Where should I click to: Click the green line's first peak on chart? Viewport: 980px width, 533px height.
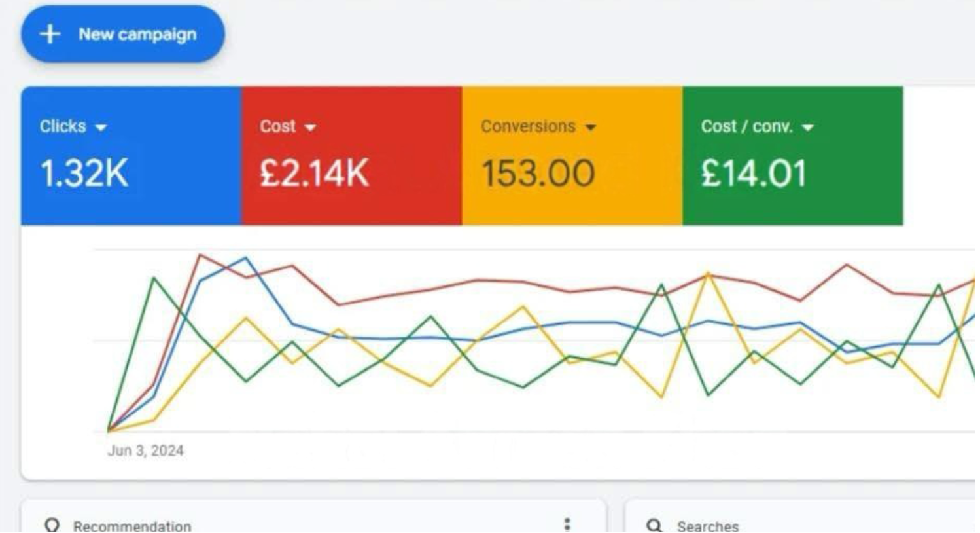[x=154, y=278]
